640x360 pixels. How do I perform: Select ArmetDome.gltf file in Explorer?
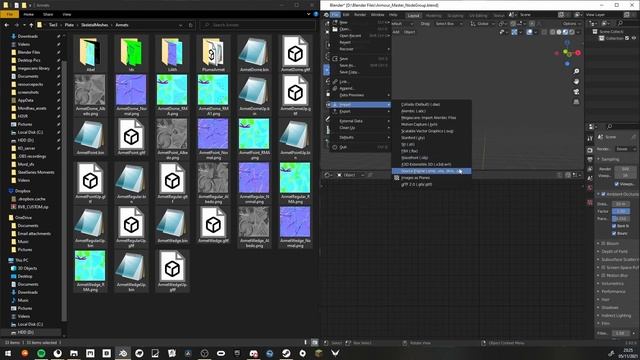[295, 54]
